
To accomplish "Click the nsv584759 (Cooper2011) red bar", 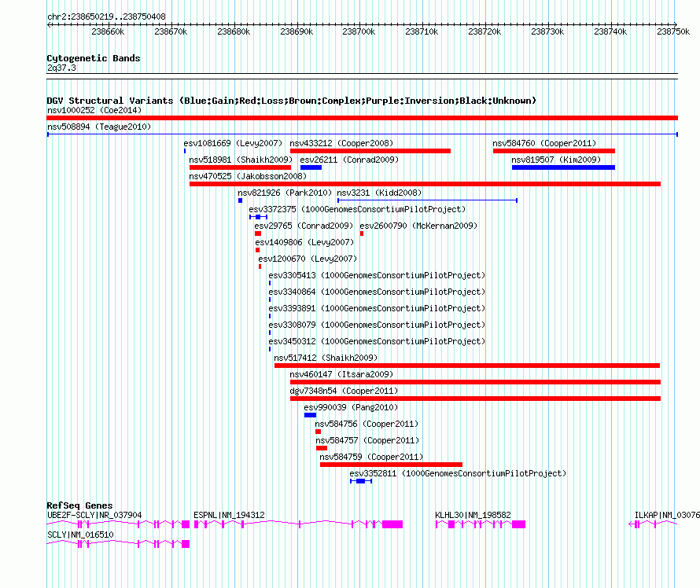I will click(391, 465).
